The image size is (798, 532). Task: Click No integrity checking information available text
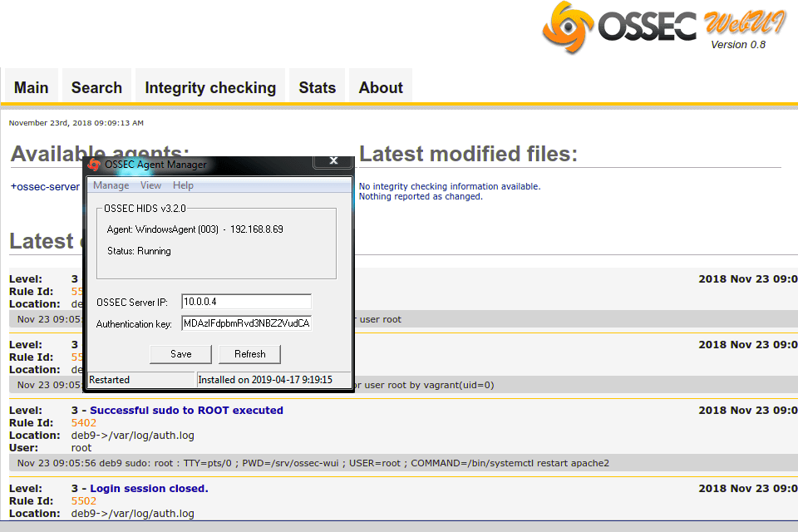point(450,186)
